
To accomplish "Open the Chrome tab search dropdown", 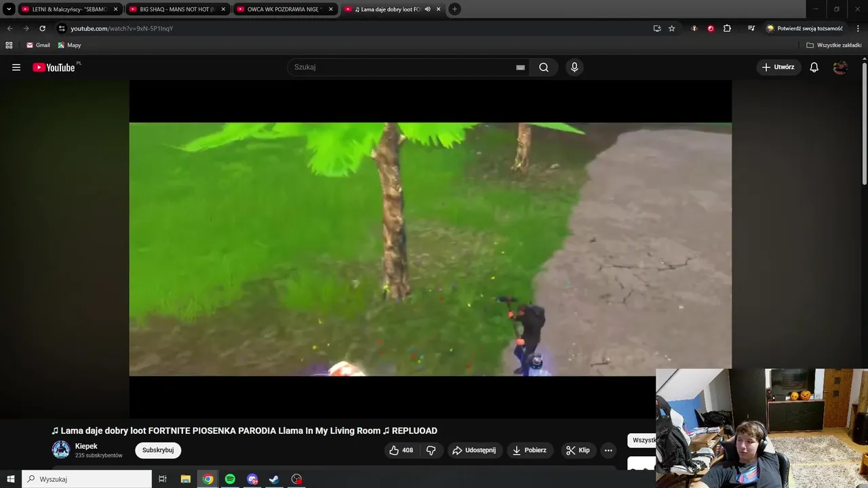I will tap(9, 9).
